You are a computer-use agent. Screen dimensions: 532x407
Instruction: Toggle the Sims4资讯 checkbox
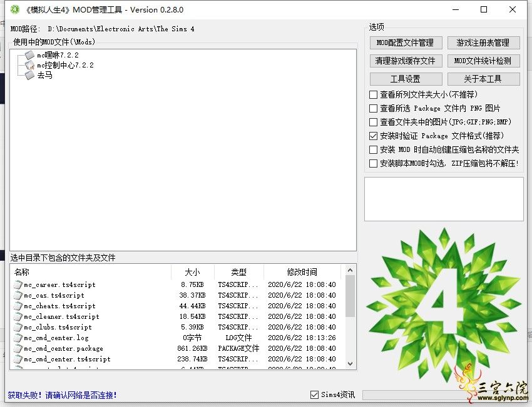pyautogui.click(x=314, y=394)
